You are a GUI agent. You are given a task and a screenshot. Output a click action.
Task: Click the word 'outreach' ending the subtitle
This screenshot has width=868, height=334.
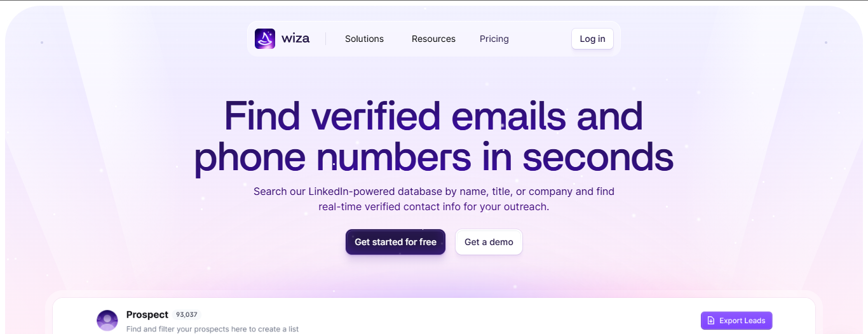[529, 207]
